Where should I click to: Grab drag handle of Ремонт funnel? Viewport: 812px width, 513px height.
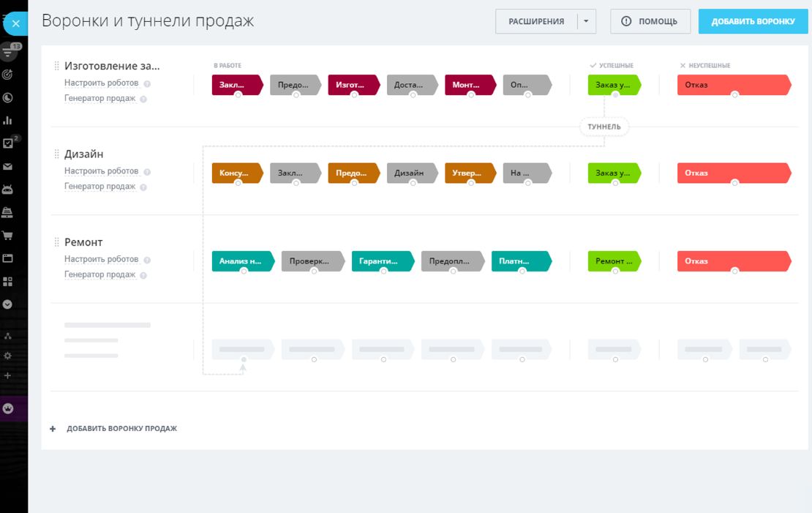[x=57, y=242]
